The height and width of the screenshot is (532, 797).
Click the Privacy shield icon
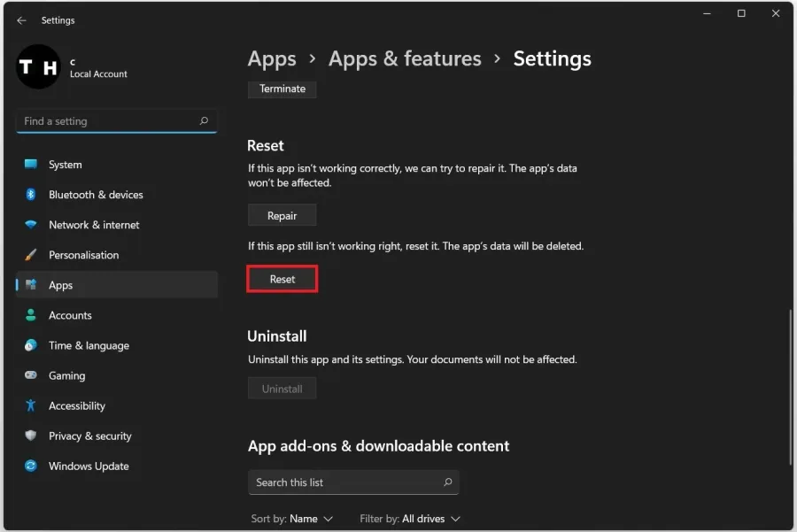click(x=30, y=436)
